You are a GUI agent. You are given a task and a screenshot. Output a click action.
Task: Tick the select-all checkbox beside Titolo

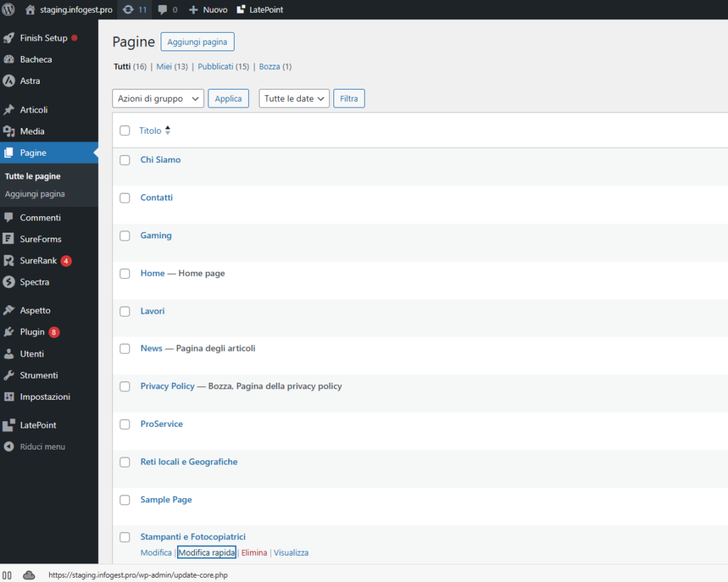coord(125,131)
